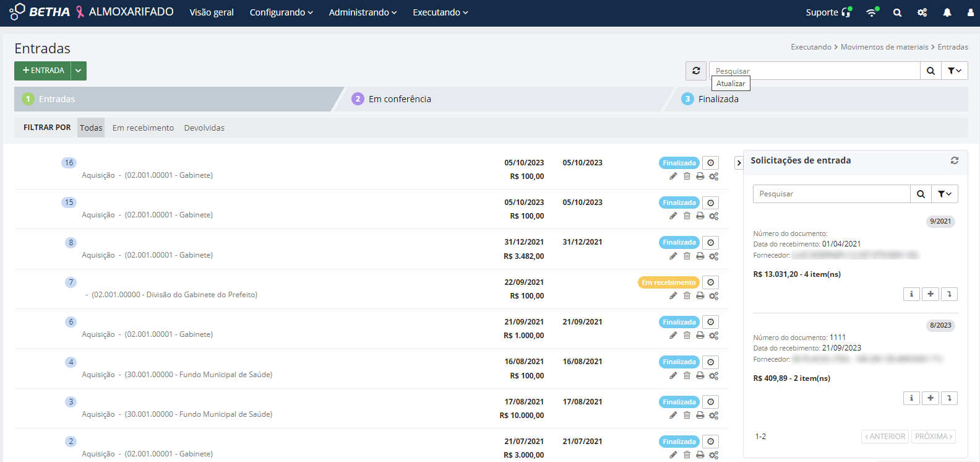Screen dimensions: 980x462
Task: Click the Solicitações search field
Action: [x=832, y=194]
